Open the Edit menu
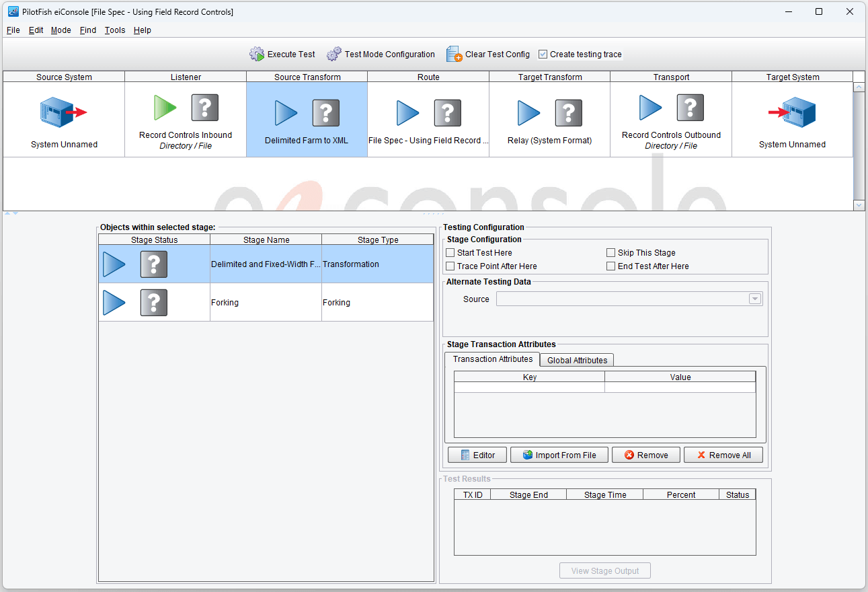Viewport: 868px width, 592px height. click(x=36, y=30)
